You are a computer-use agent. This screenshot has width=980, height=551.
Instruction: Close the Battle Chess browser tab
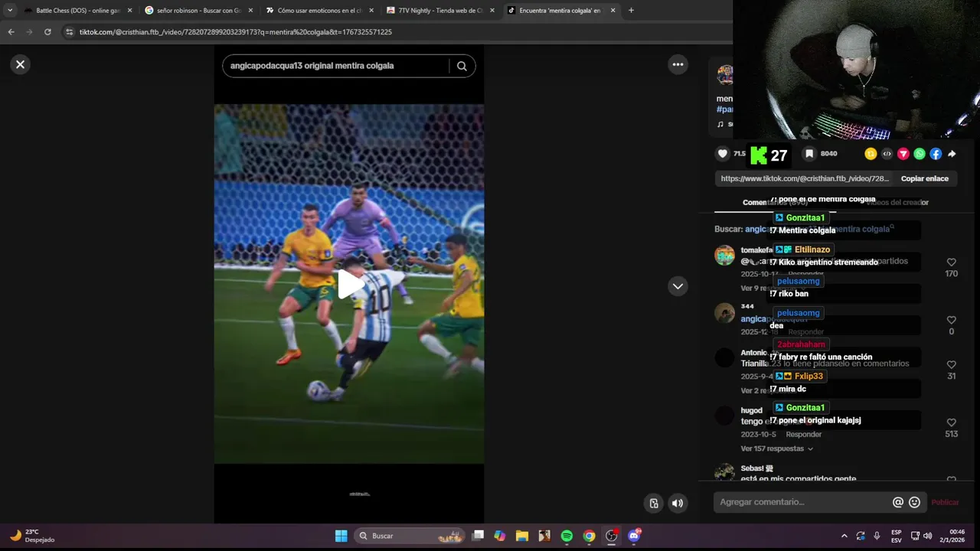[x=129, y=11]
